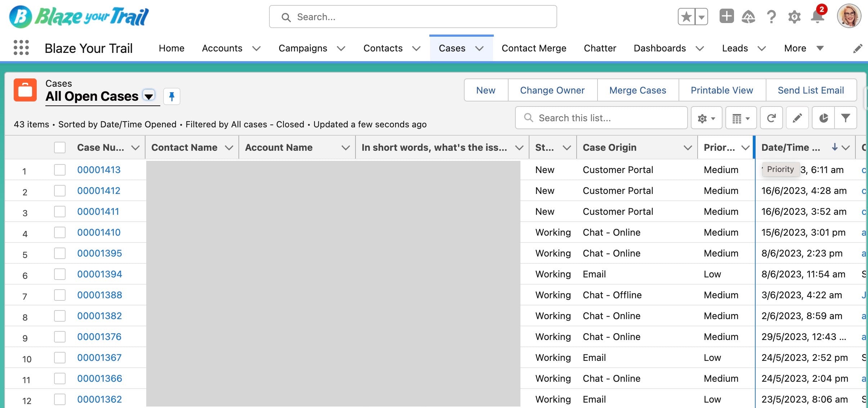Open filters for this list view
Image resolution: width=868 pixels, height=408 pixels.
(x=846, y=118)
